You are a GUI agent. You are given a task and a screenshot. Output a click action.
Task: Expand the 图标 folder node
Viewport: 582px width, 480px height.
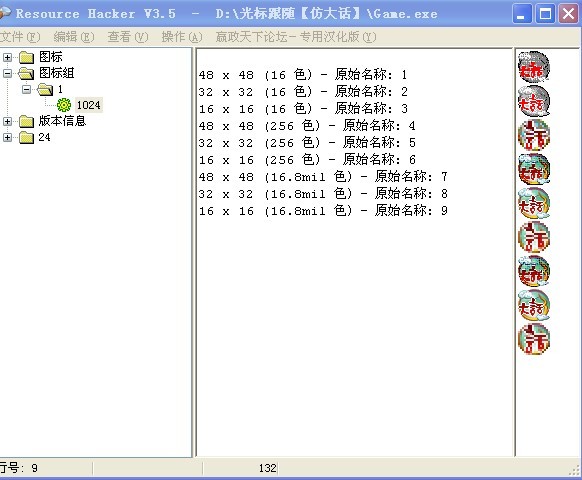(x=7, y=57)
